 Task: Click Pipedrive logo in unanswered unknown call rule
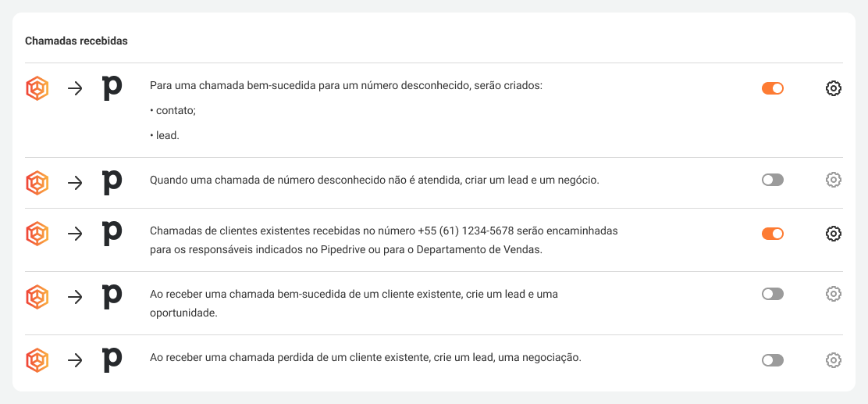112,181
